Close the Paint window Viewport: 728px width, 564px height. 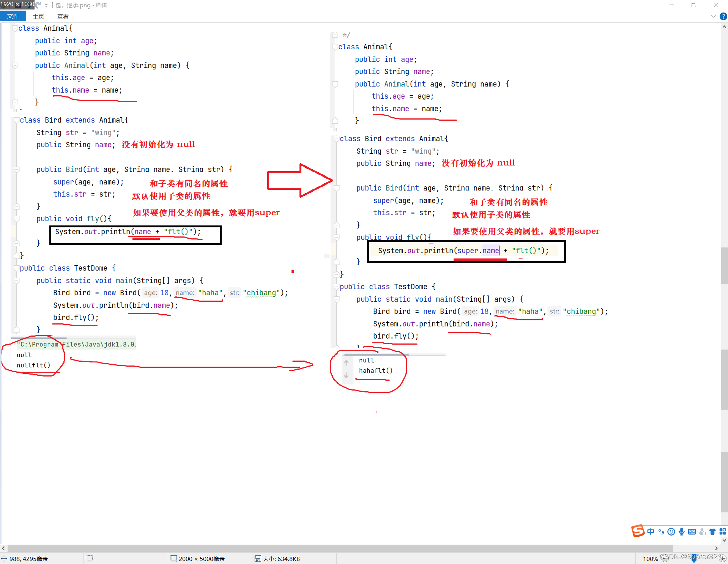coord(716,5)
